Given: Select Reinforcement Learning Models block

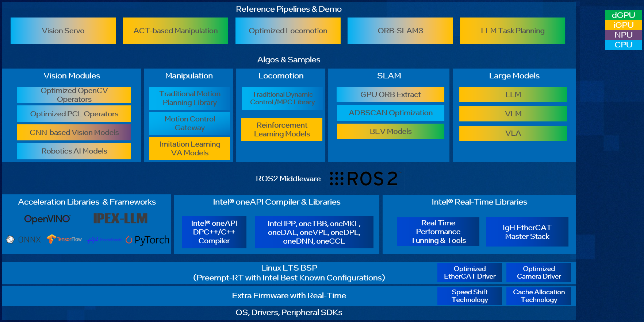Looking at the screenshot, I should (282, 129).
